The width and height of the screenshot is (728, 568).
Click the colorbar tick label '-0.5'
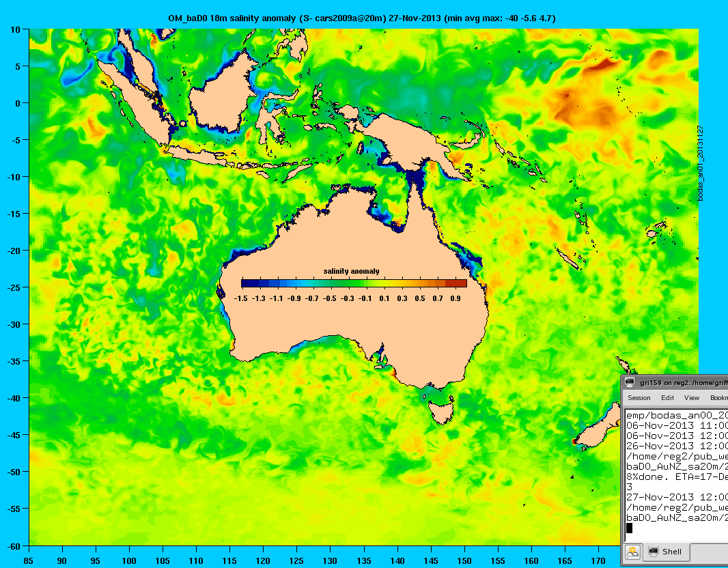(x=330, y=298)
